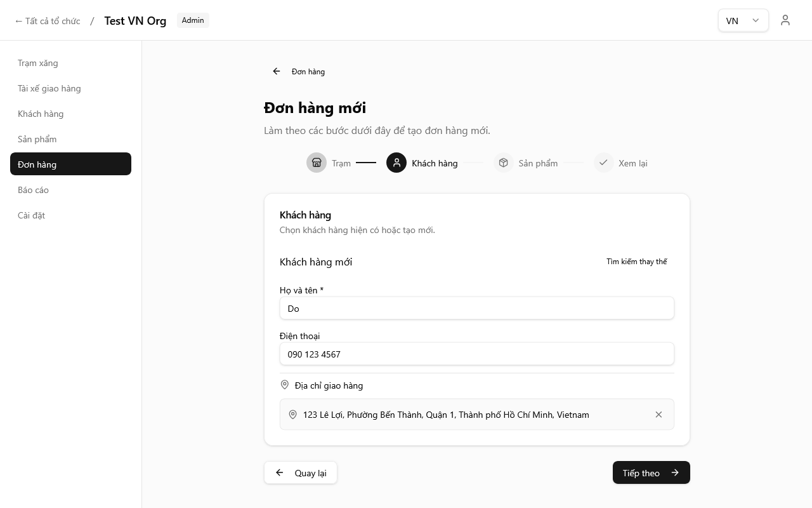Click the Xem lại checkmark step icon
The height and width of the screenshot is (508, 812).
pos(603,163)
